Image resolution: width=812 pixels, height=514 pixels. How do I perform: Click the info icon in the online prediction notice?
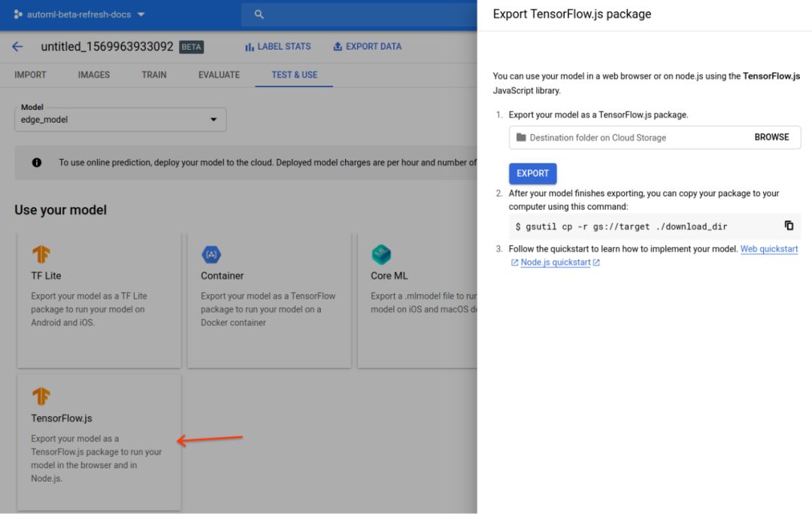[37, 163]
